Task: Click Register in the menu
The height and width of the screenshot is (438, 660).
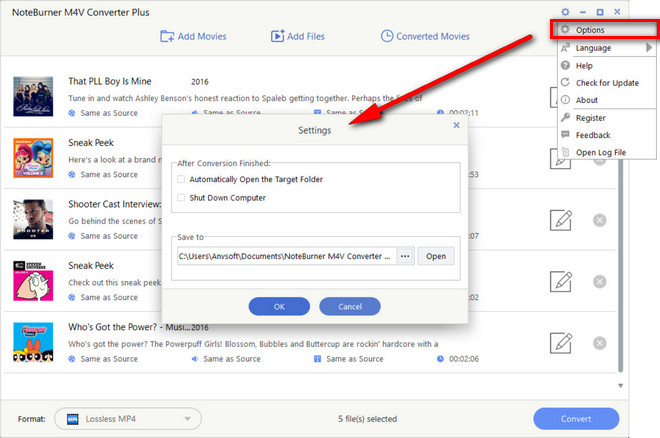Action: [607, 118]
